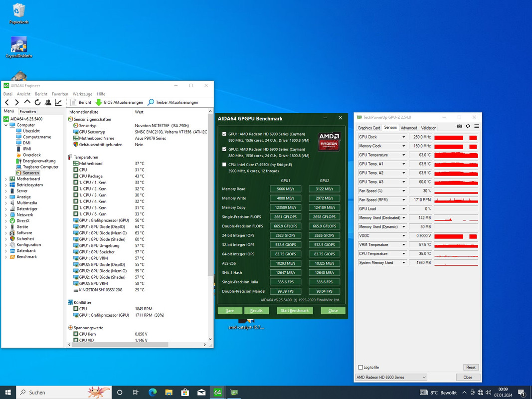Open Task View in the taskbar
The image size is (532, 399).
(x=136, y=392)
